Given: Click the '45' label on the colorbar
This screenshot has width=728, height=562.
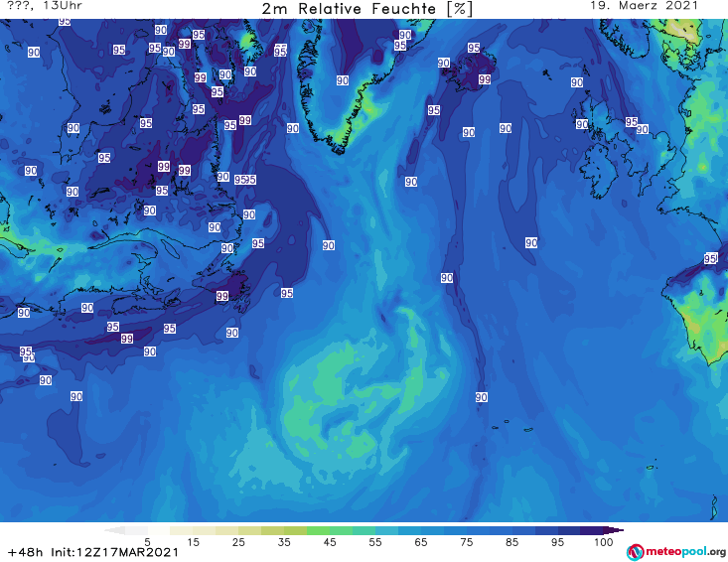Looking at the screenshot, I should click(x=330, y=541).
